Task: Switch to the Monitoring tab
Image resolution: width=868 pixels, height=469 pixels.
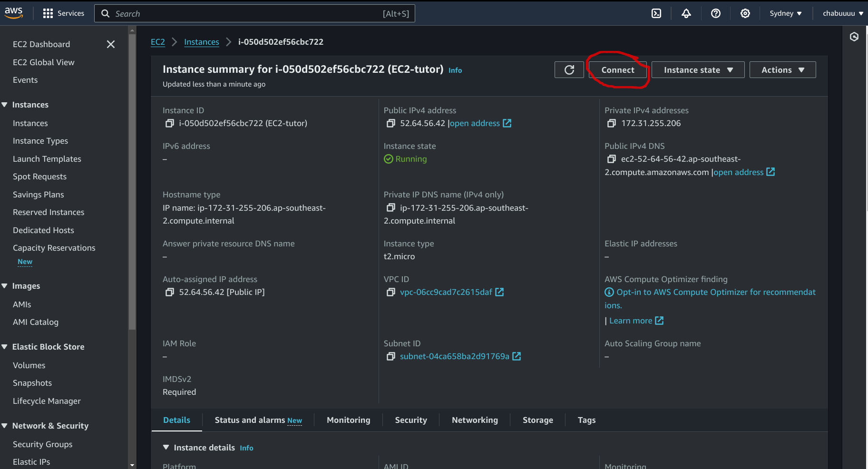Action: [348, 420]
